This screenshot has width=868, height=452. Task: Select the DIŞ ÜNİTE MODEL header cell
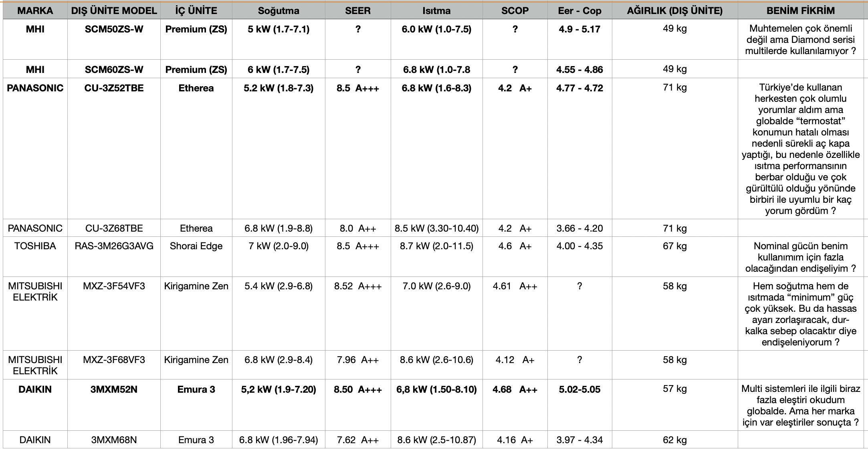point(114,11)
